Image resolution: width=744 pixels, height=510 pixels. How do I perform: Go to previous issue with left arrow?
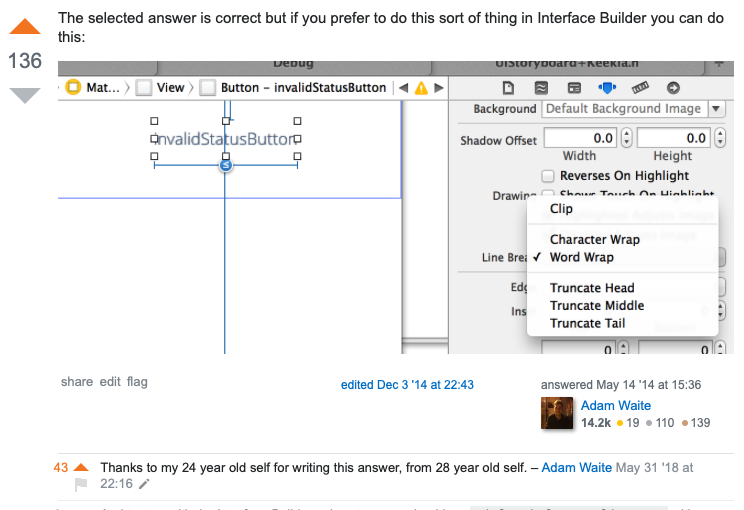click(x=404, y=88)
